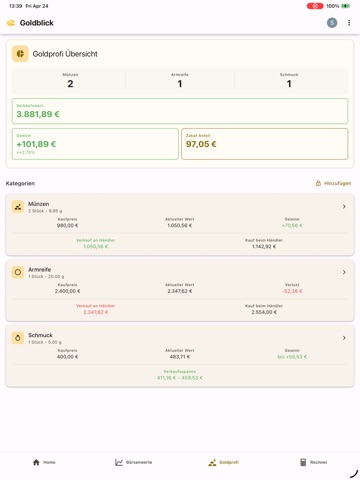Image resolution: width=360 pixels, height=480 pixels.
Task: Click the Kategorien section heading
Action: click(x=20, y=183)
